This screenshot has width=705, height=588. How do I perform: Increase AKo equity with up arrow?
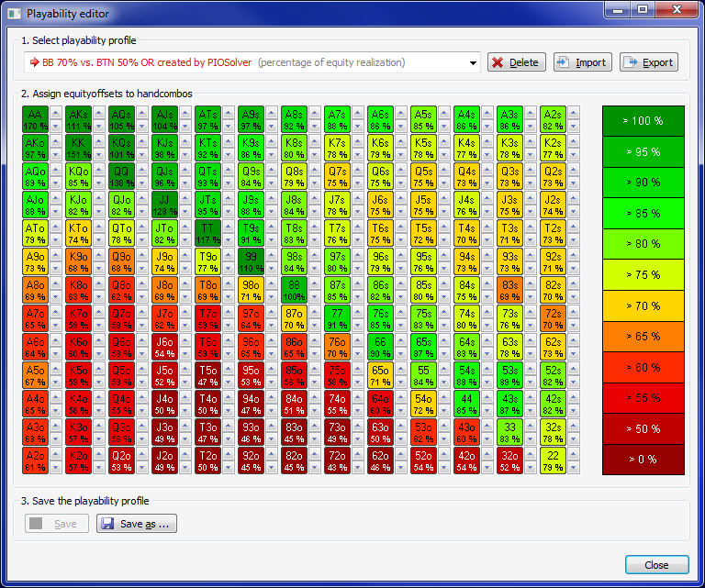click(56, 141)
